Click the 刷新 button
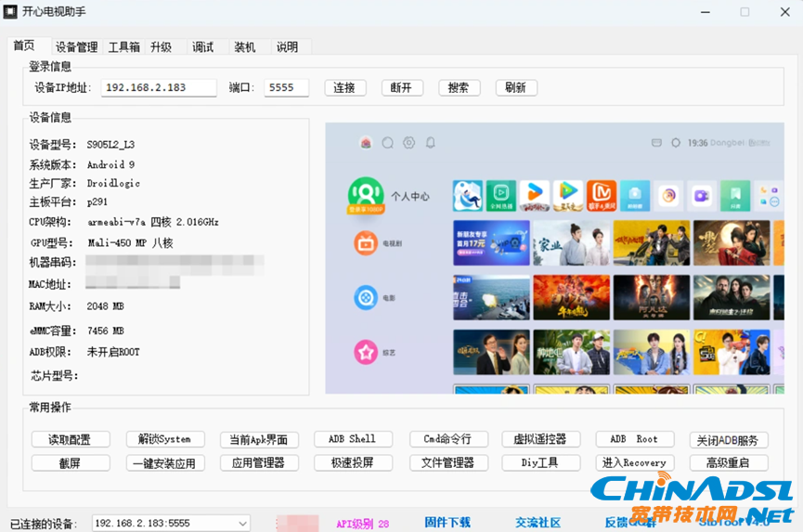Screen dimensions: 803x532 click(516, 87)
